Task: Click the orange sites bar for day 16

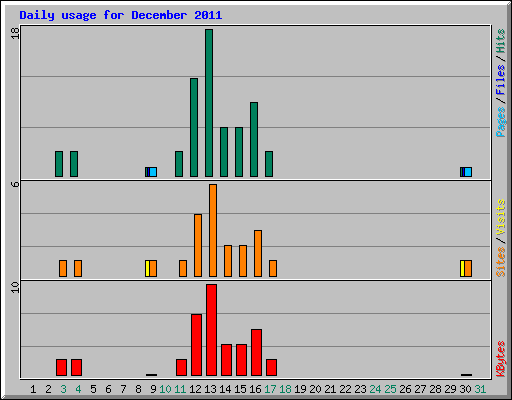Action: [258, 253]
